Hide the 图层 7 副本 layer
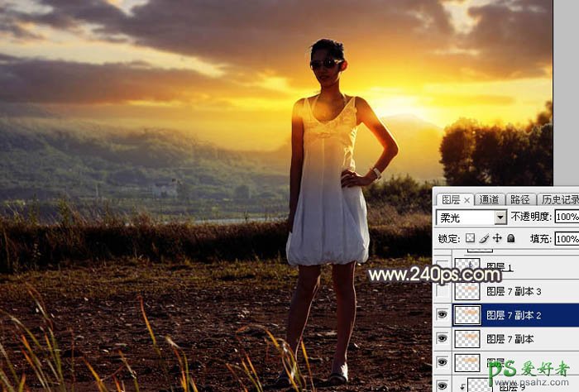Image resolution: width=579 pixels, height=392 pixels. (443, 339)
